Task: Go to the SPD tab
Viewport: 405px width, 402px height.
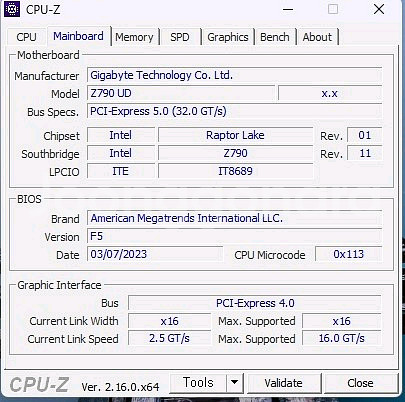Action: 180,37
